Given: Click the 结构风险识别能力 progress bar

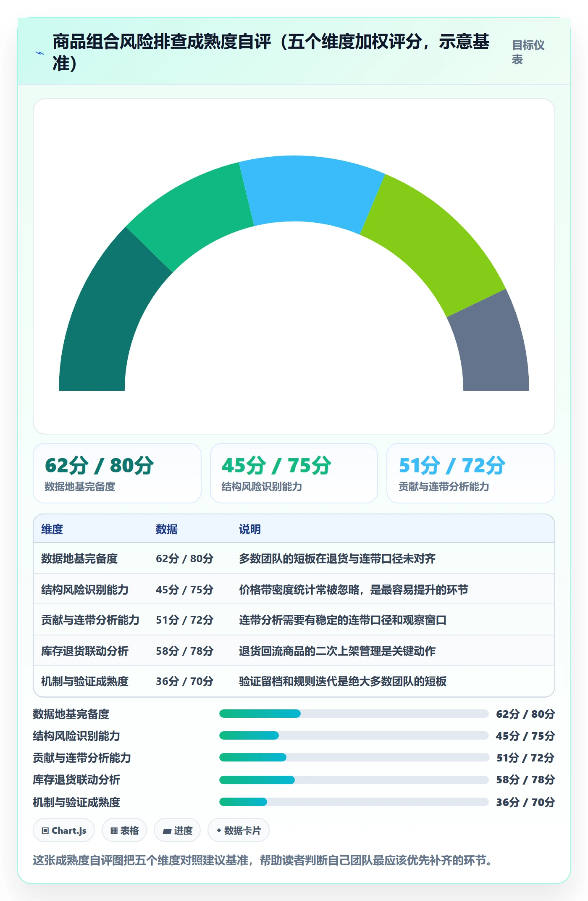Looking at the screenshot, I should click(x=354, y=735).
